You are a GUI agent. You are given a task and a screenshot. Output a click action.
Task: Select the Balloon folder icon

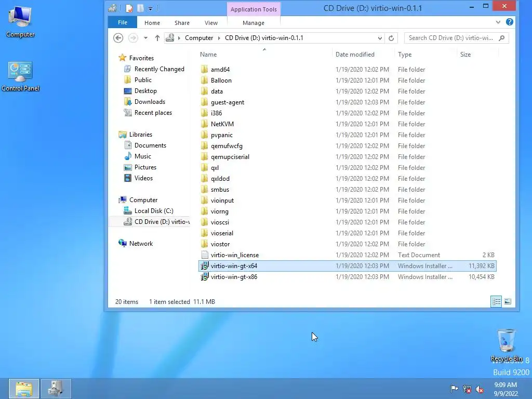[204, 81]
